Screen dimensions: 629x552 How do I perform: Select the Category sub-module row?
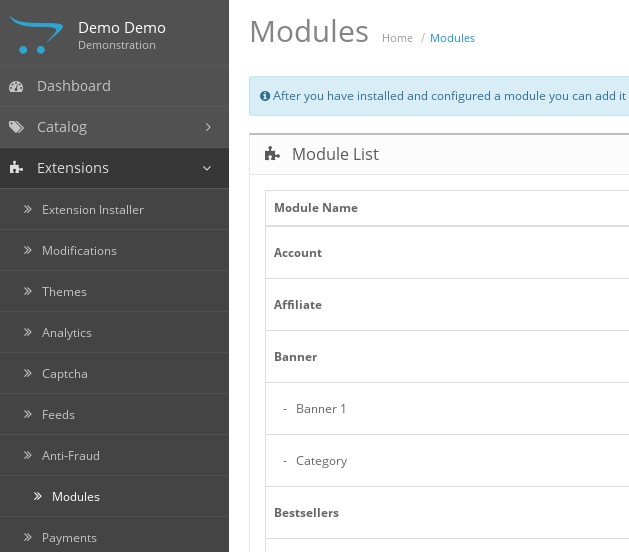[x=447, y=461]
